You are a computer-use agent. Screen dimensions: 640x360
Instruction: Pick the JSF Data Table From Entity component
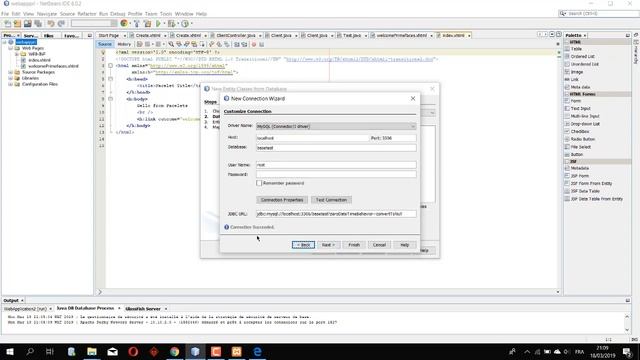[x=596, y=199]
